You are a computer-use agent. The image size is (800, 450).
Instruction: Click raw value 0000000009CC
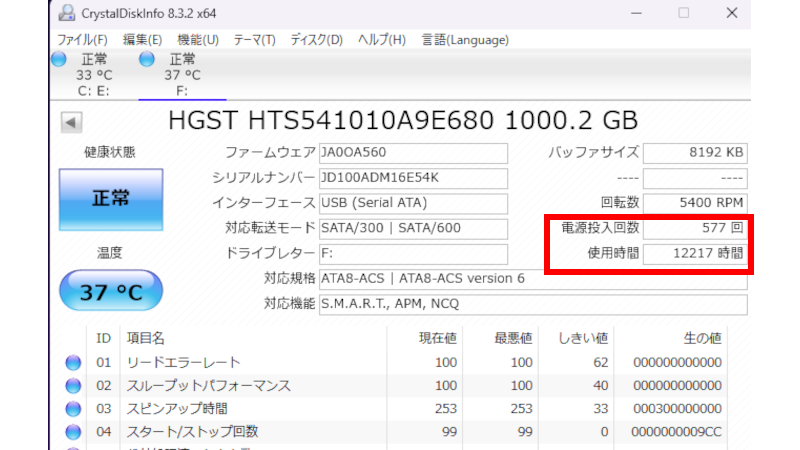point(676,432)
